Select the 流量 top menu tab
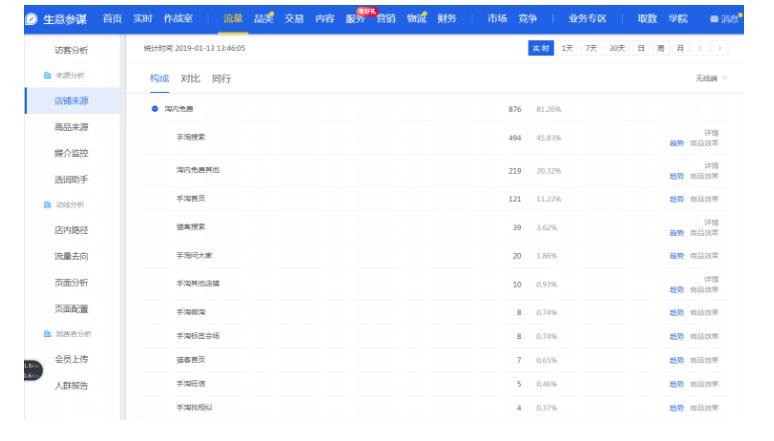Screen dimensions: 774x441 click(x=233, y=18)
